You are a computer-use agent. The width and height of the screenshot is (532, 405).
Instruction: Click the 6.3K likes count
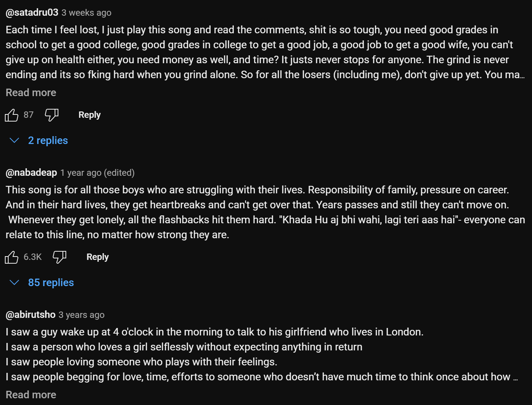pos(33,257)
